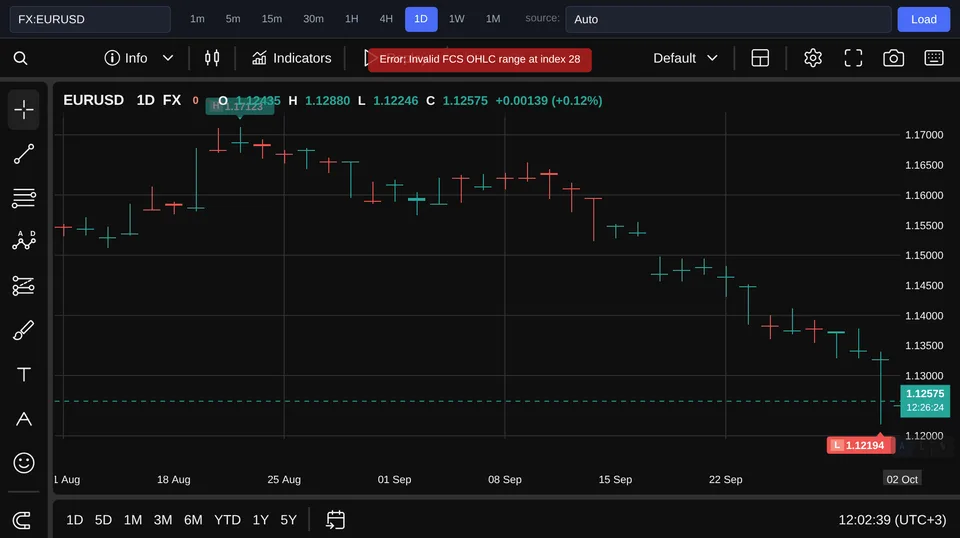
Task: Switch to the 15m timeframe
Action: pyautogui.click(x=272, y=19)
